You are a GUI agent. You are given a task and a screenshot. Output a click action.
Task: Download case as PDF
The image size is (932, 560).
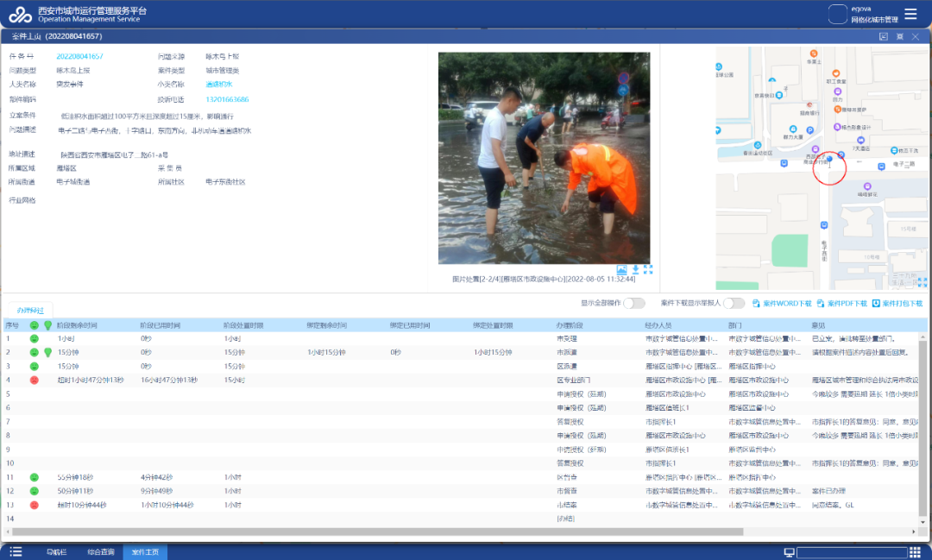pos(841,303)
